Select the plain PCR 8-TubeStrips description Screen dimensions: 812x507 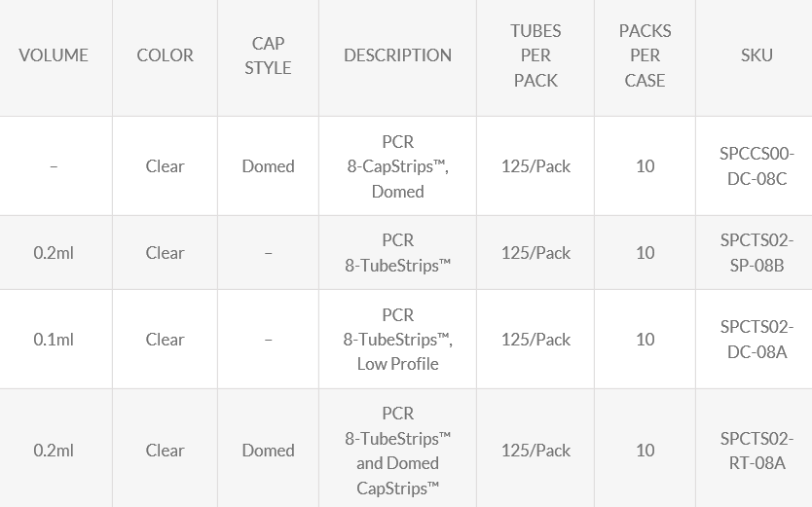pyautogui.click(x=397, y=253)
